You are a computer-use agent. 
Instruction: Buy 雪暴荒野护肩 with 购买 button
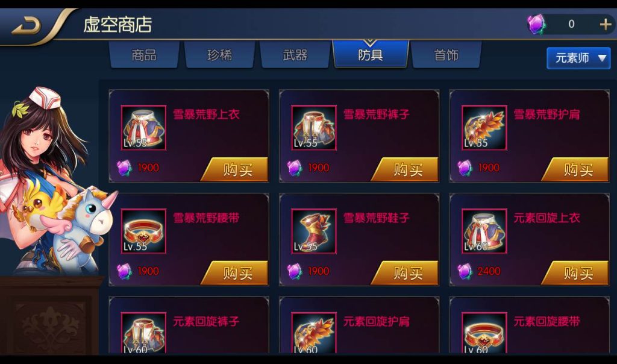point(575,169)
